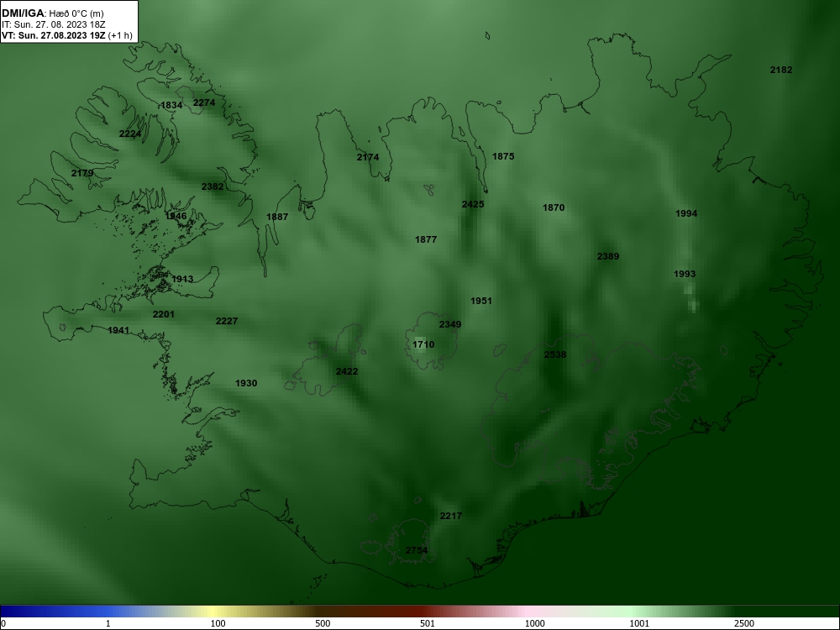Click the 1870 height value
The height and width of the screenshot is (630, 840).
pyautogui.click(x=554, y=207)
